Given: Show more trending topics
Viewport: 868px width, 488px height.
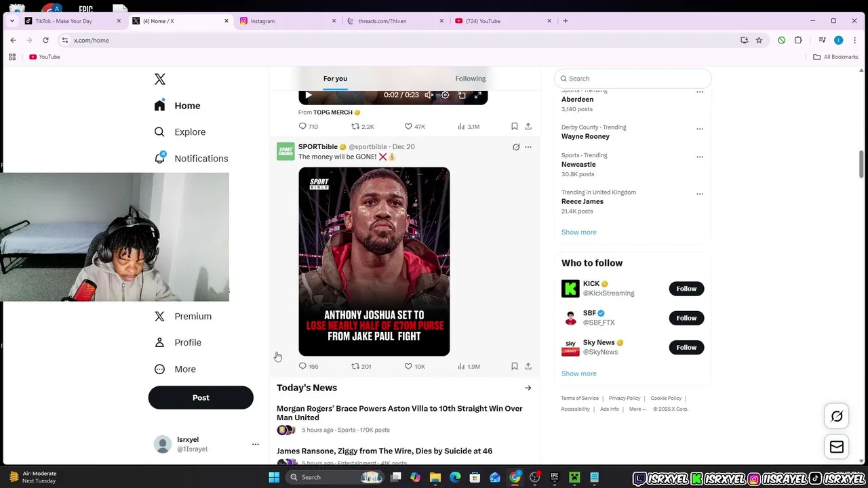Looking at the screenshot, I should tap(579, 232).
